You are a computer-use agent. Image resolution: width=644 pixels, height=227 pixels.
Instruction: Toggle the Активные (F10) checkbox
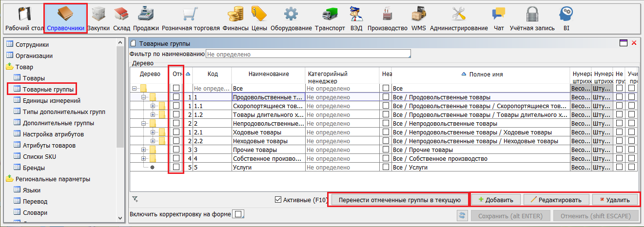point(278,199)
